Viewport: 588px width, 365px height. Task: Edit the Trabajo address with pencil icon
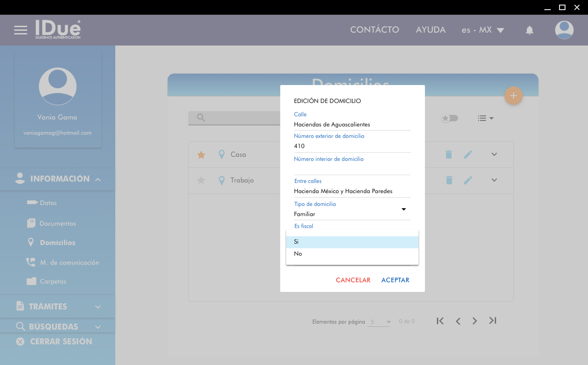point(468,180)
